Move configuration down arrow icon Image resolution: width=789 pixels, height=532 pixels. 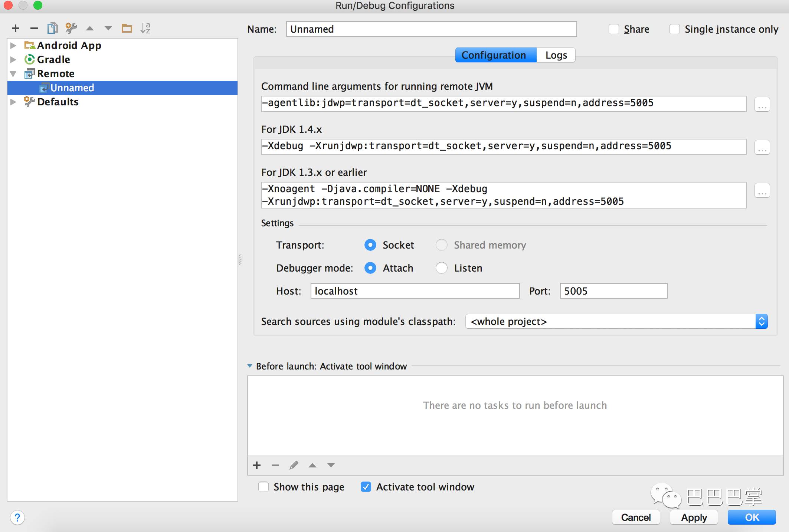(108, 28)
